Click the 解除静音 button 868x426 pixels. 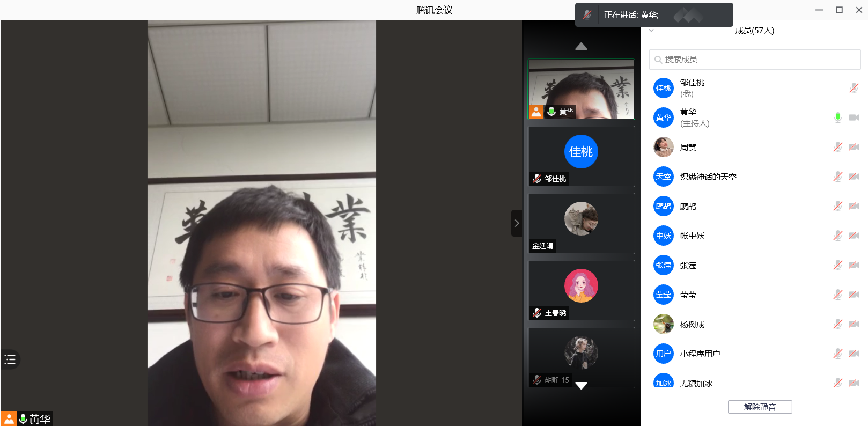tap(760, 407)
